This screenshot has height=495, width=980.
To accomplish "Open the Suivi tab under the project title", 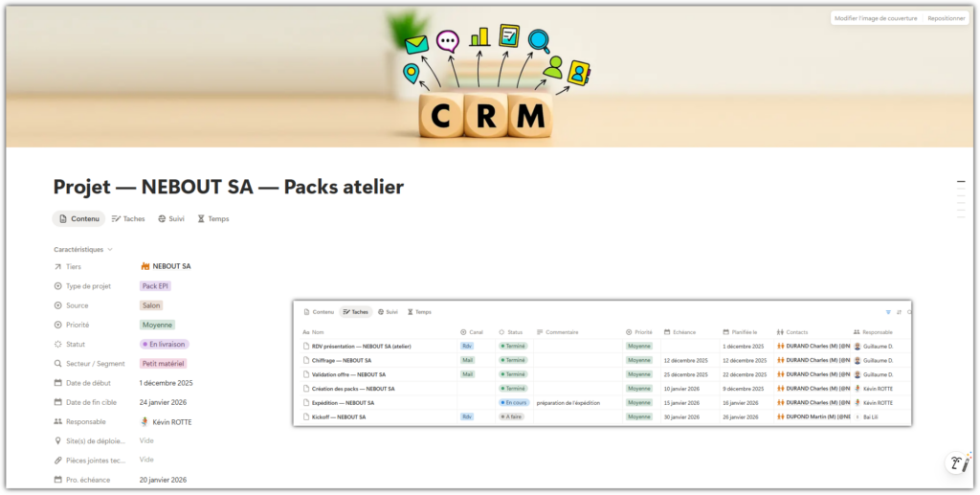I will click(x=171, y=218).
